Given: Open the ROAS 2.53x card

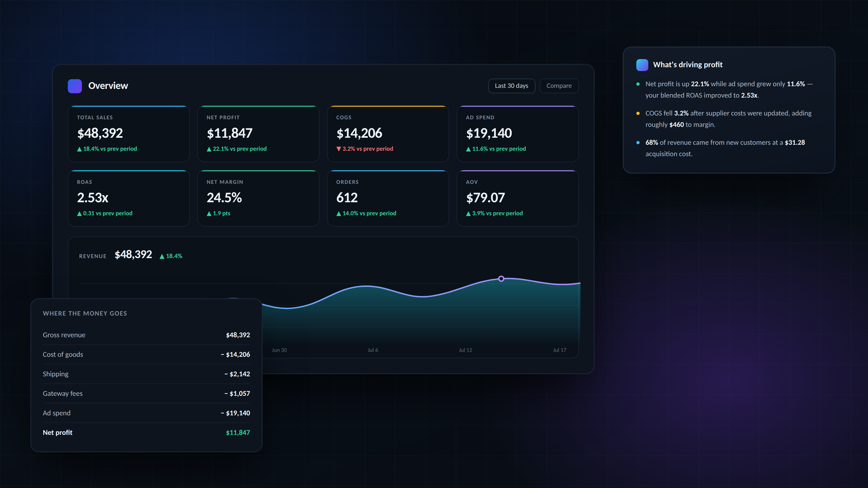Looking at the screenshot, I should point(129,198).
